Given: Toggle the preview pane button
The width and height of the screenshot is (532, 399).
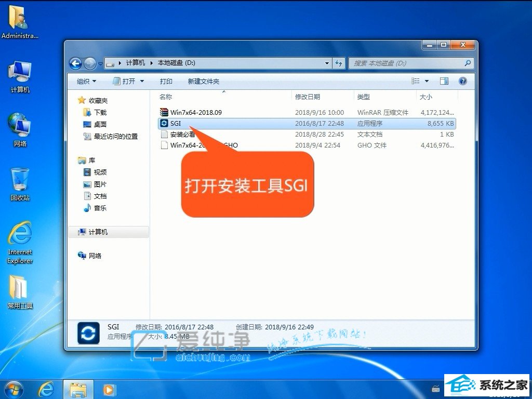Looking at the screenshot, I should tap(444, 81).
